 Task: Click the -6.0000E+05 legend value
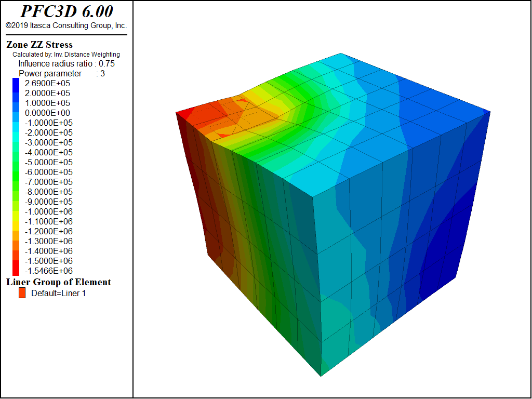(48, 172)
